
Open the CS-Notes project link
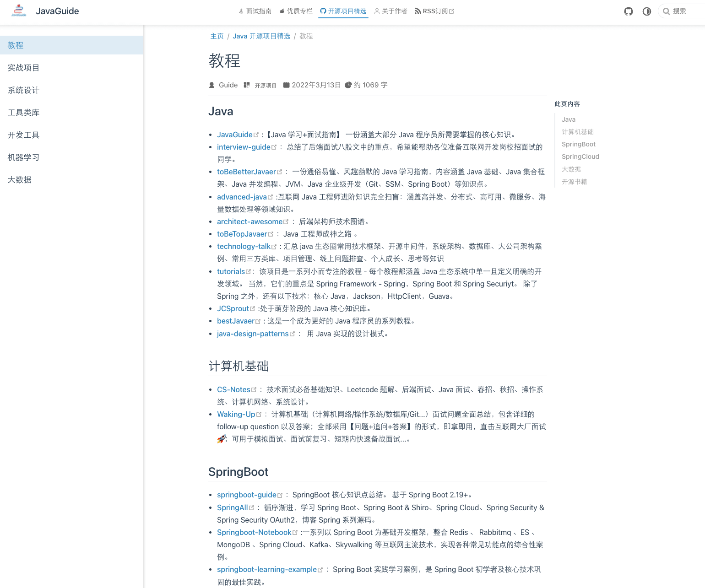pyautogui.click(x=233, y=389)
